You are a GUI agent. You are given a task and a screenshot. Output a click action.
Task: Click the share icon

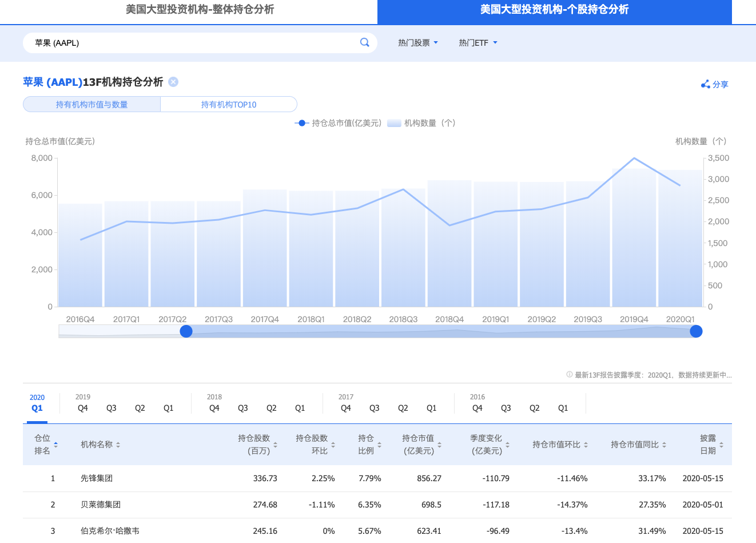click(x=706, y=85)
